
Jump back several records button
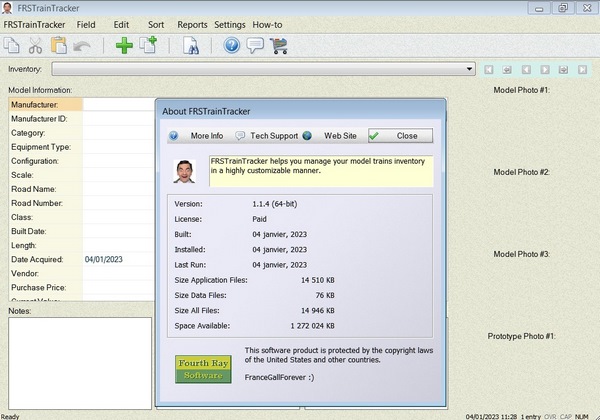coord(507,70)
